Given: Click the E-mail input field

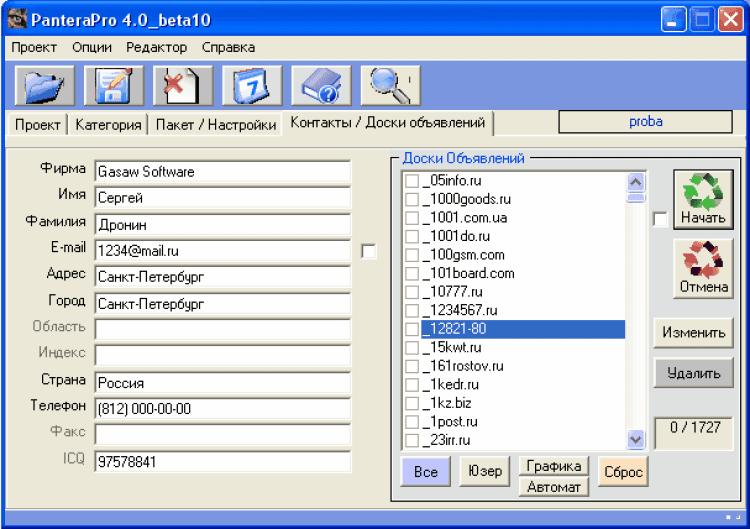Looking at the screenshot, I should (223, 251).
